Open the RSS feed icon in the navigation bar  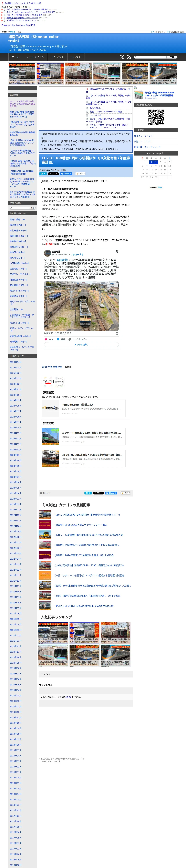point(129,57)
